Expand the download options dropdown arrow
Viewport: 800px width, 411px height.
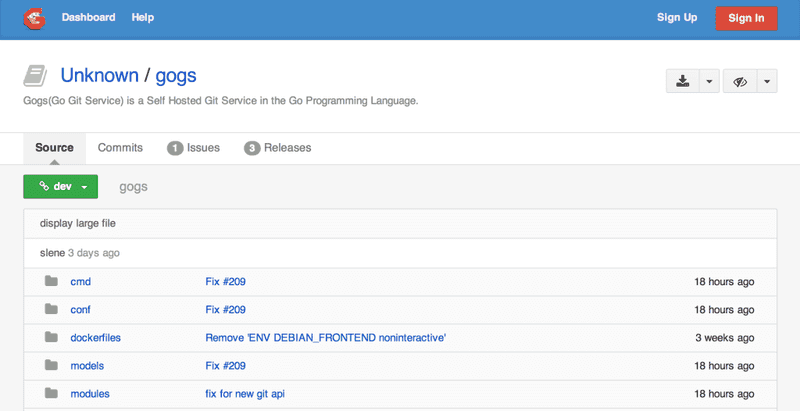click(709, 82)
